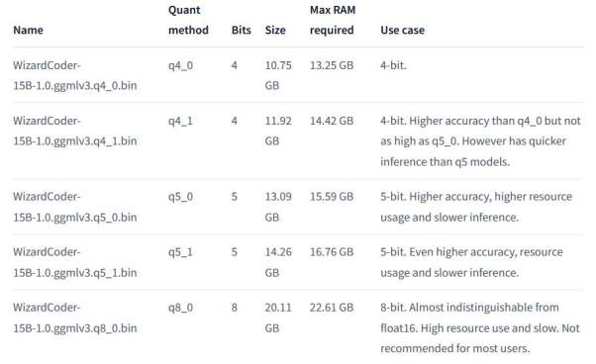The image size is (596, 364).
Task: Click the 13.25 GB max RAM cell
Action: click(332, 65)
